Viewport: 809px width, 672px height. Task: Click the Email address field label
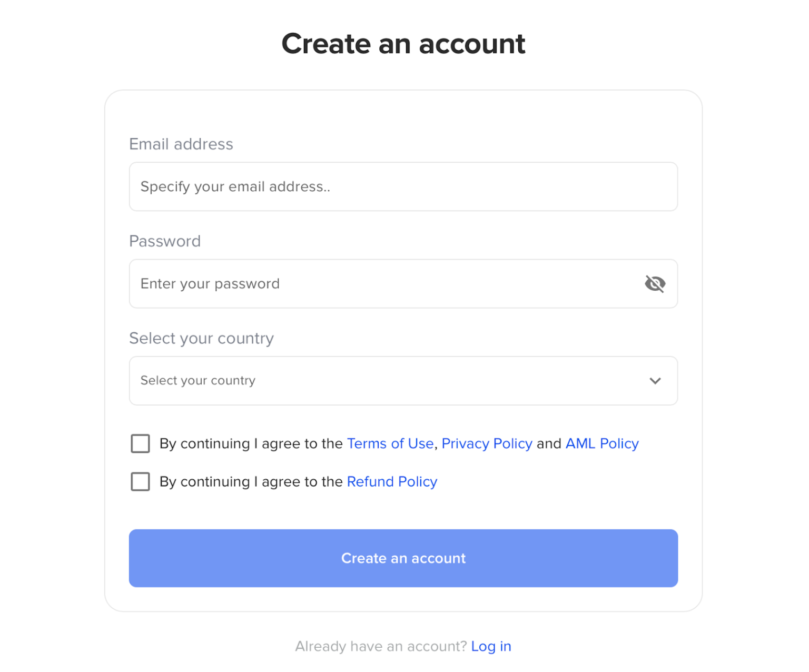pos(181,144)
